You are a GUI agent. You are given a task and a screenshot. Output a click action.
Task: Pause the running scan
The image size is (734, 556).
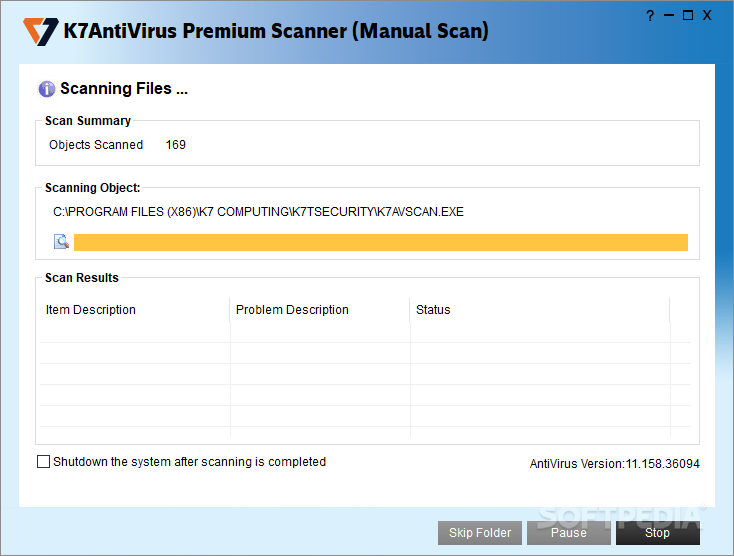coord(569,533)
